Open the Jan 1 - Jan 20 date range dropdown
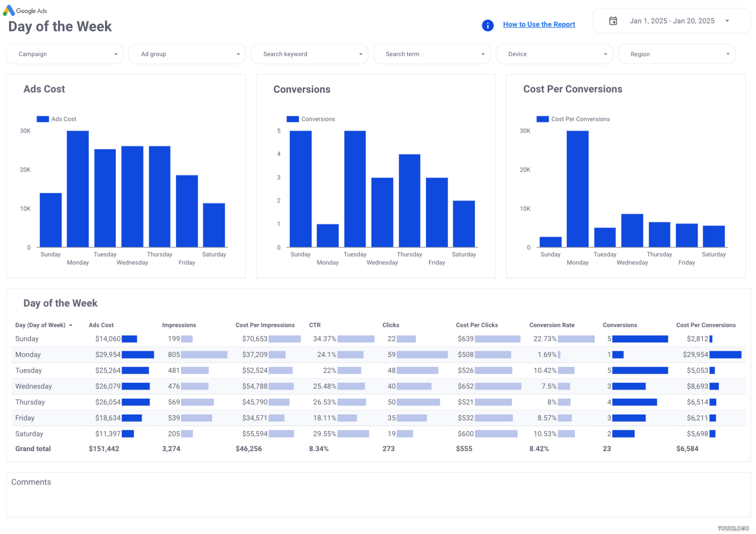756x534 pixels. (x=672, y=21)
